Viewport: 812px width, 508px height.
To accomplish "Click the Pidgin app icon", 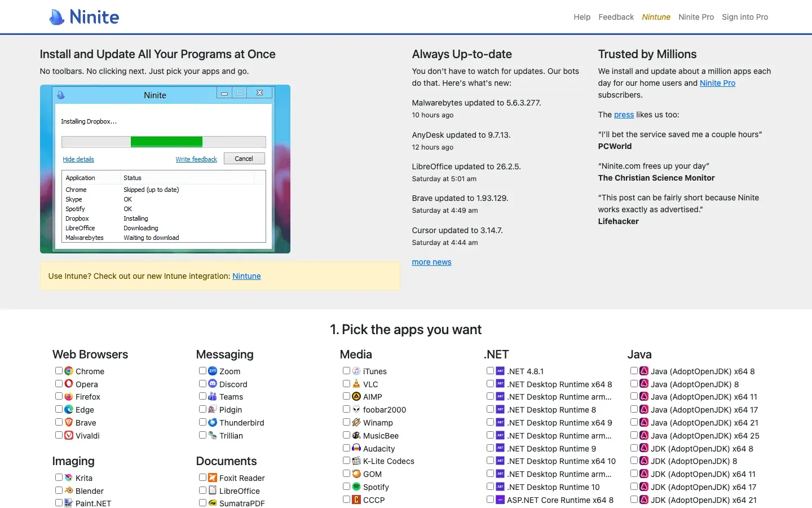I will [x=213, y=409].
